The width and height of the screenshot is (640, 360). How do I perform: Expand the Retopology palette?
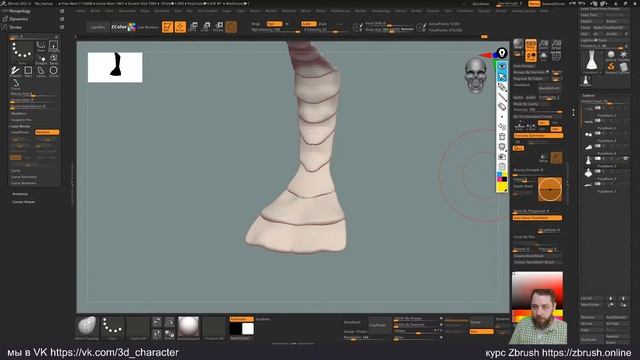point(20,11)
